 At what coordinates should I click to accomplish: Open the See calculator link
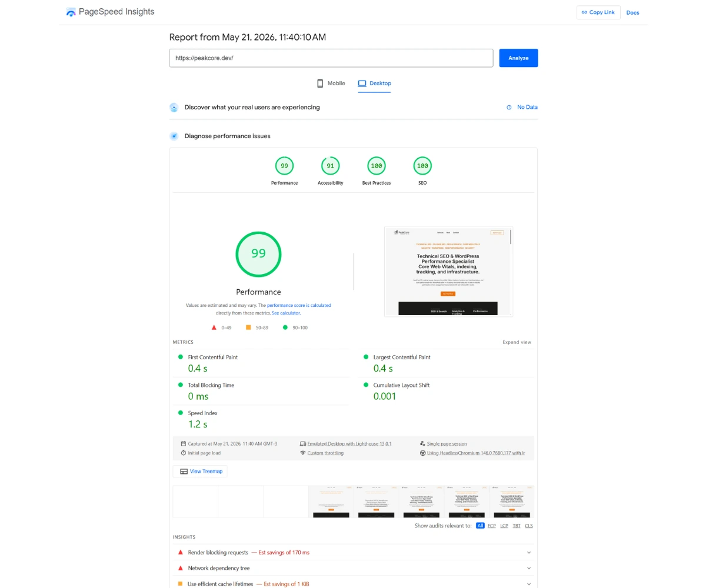pyautogui.click(x=286, y=313)
